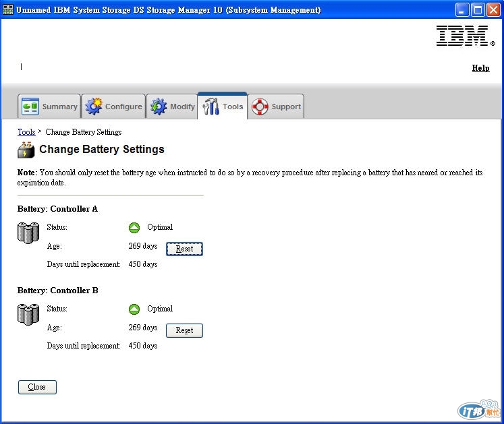The width and height of the screenshot is (504, 424).
Task: Click the Change Battery Settings battery icon
Action: 26,150
